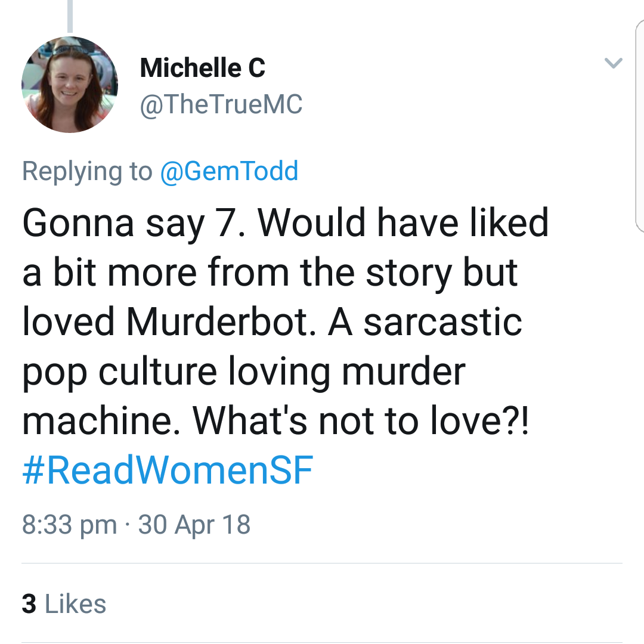Click the 'Replying to' label

coord(87,172)
